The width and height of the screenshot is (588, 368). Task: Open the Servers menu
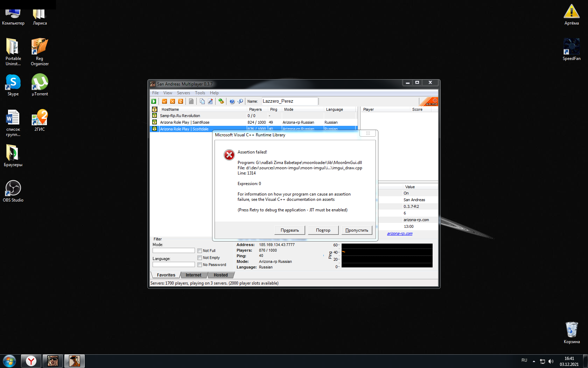(183, 93)
